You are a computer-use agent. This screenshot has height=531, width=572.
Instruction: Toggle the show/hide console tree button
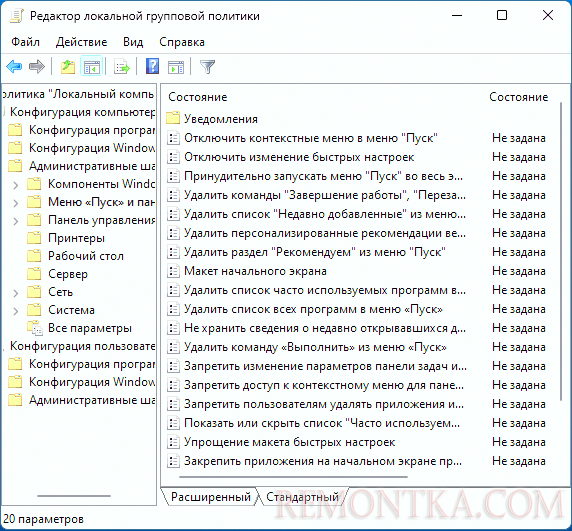(92, 67)
